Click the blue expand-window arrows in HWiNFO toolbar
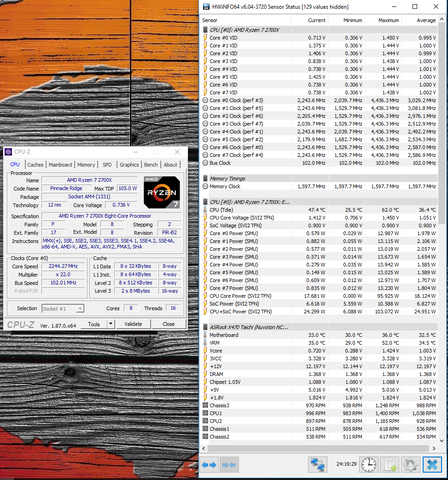The image size is (448, 480). pyautogui.click(x=209, y=464)
